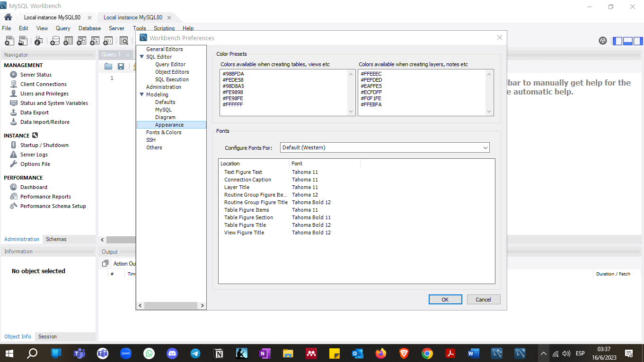644x362 pixels.
Task: Switch to the Session tab
Action: [47, 336]
